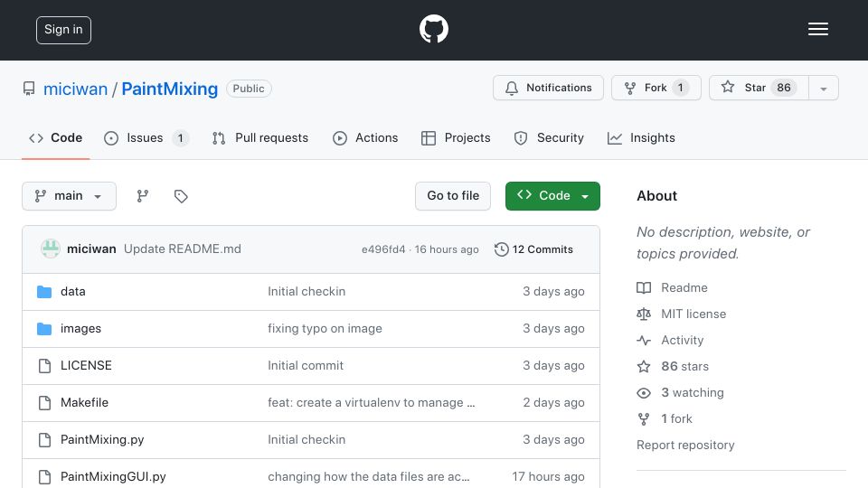Click the folder icon beside images
The width and height of the screenshot is (868, 488).
point(44,329)
